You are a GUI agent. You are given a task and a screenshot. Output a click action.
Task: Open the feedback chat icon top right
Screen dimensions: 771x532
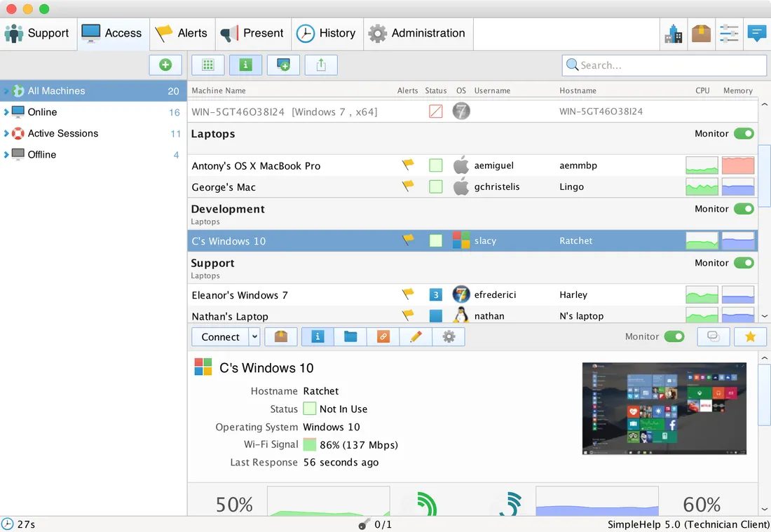coord(757,32)
